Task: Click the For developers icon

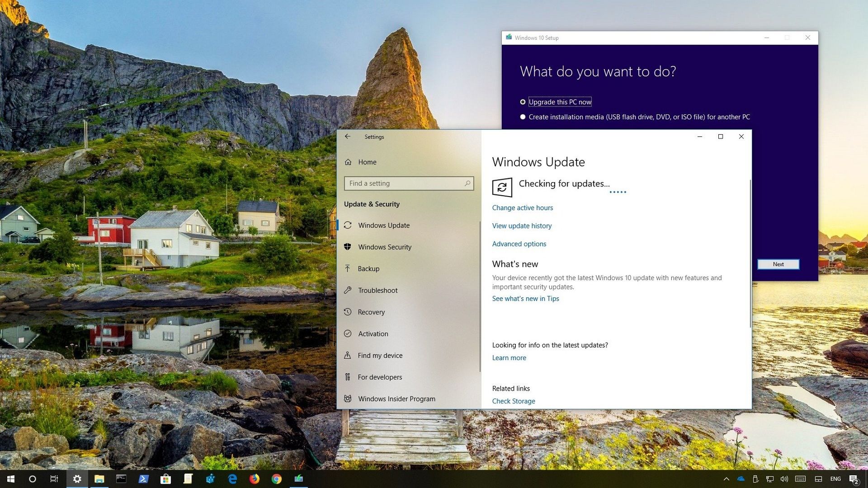Action: [x=347, y=377]
